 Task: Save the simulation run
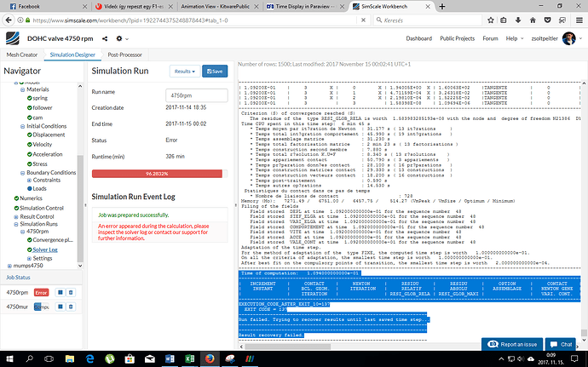pos(215,72)
